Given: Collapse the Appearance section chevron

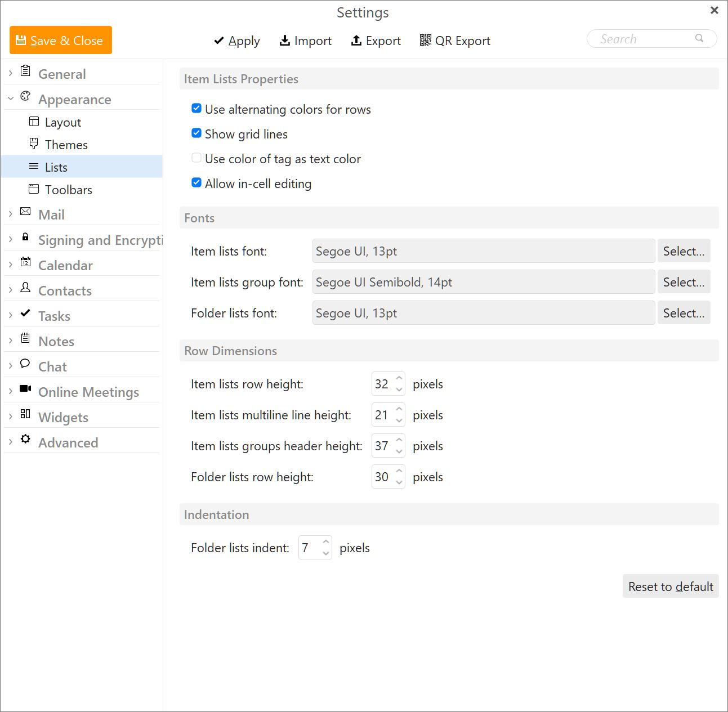Looking at the screenshot, I should coord(10,98).
